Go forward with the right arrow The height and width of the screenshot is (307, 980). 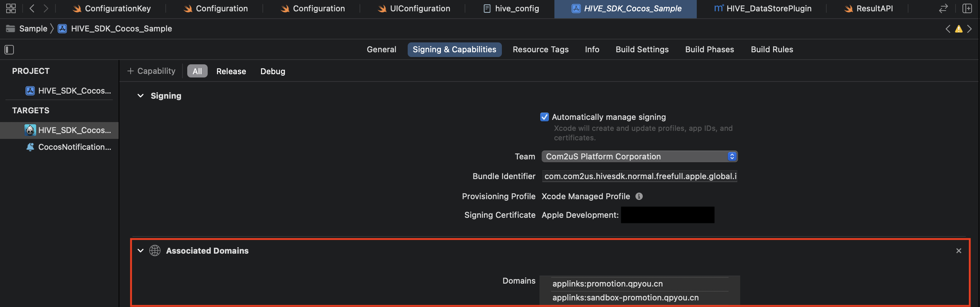[x=46, y=8]
